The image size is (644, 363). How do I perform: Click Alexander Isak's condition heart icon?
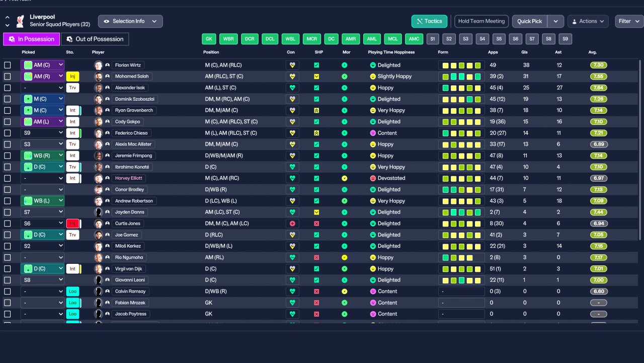(x=292, y=88)
